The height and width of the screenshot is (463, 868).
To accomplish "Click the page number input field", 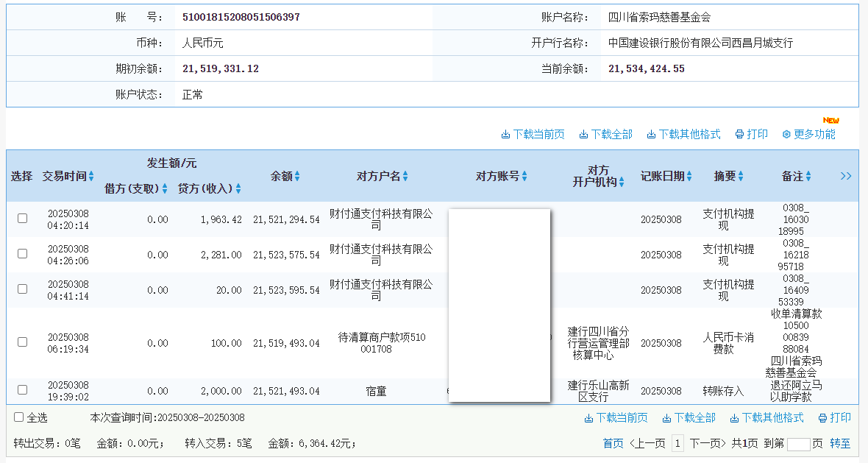I will pyautogui.click(x=798, y=444).
